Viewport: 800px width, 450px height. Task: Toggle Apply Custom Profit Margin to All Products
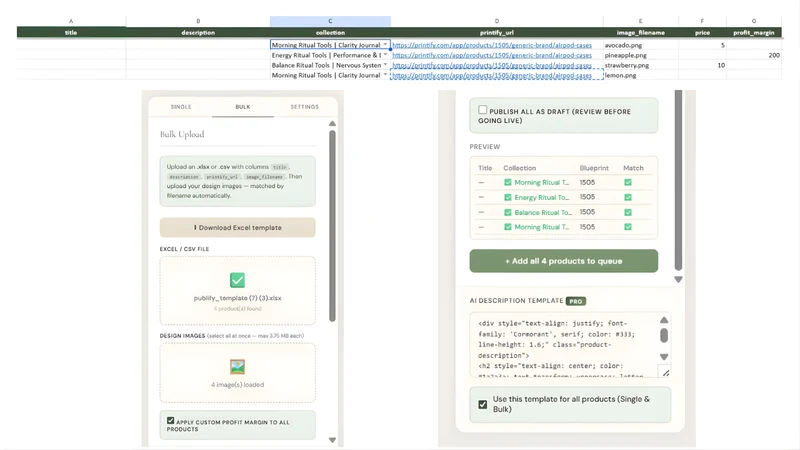pyautogui.click(x=170, y=421)
